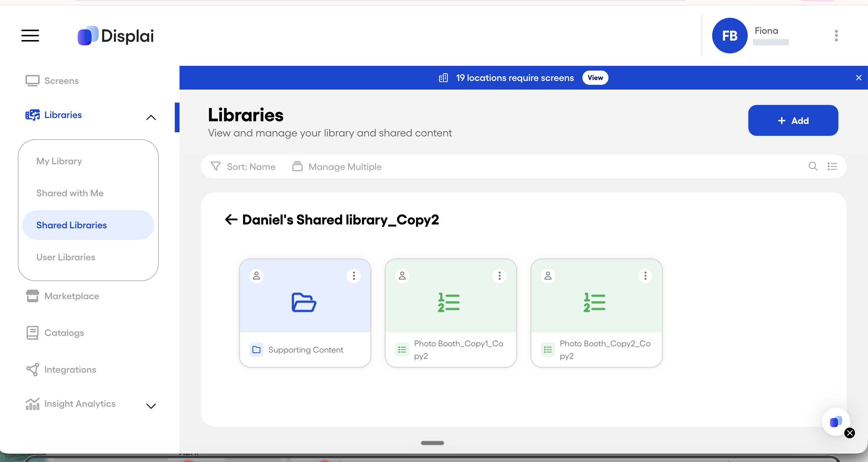This screenshot has height=462, width=868.
Task: Open Integrations page
Action: pyautogui.click(x=61, y=369)
